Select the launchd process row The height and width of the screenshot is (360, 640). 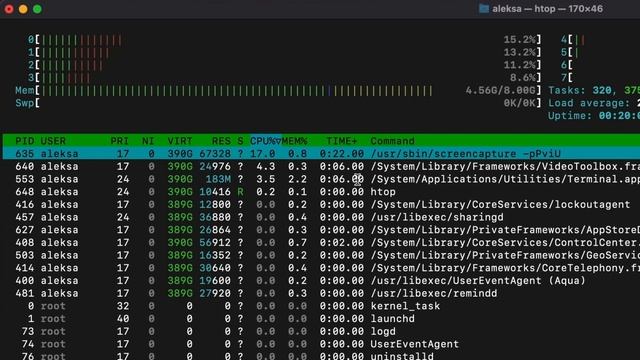pos(321,319)
